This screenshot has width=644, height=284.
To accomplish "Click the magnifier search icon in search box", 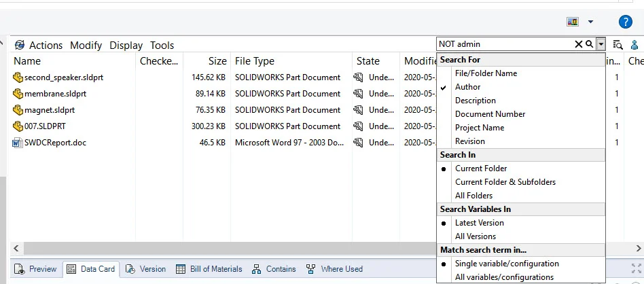I will pos(589,44).
